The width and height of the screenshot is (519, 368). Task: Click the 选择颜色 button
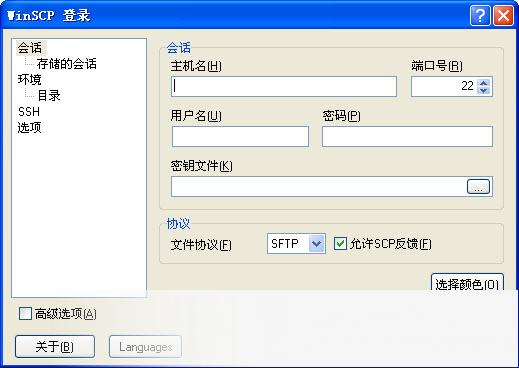467,283
